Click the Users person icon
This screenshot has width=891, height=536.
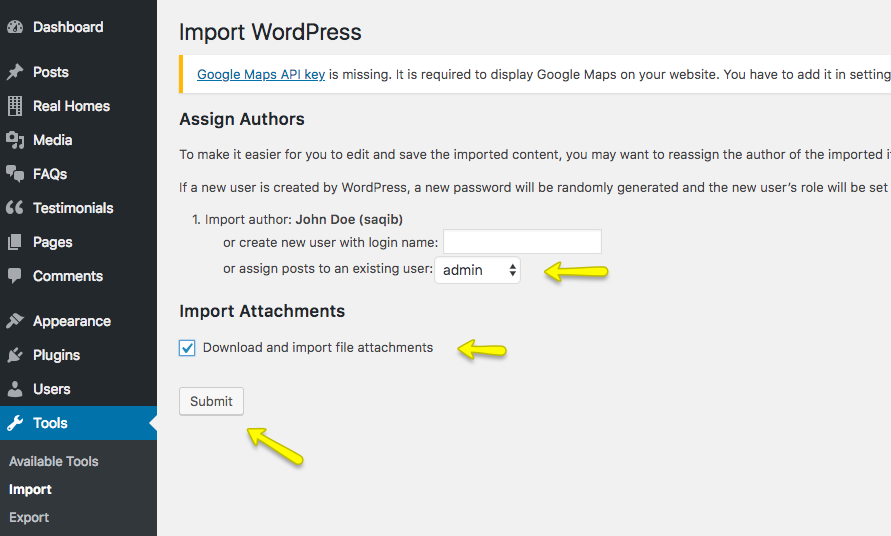pyautogui.click(x=15, y=389)
